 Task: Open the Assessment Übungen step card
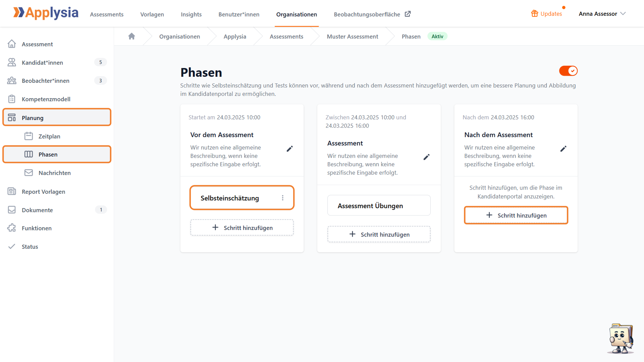click(x=379, y=205)
